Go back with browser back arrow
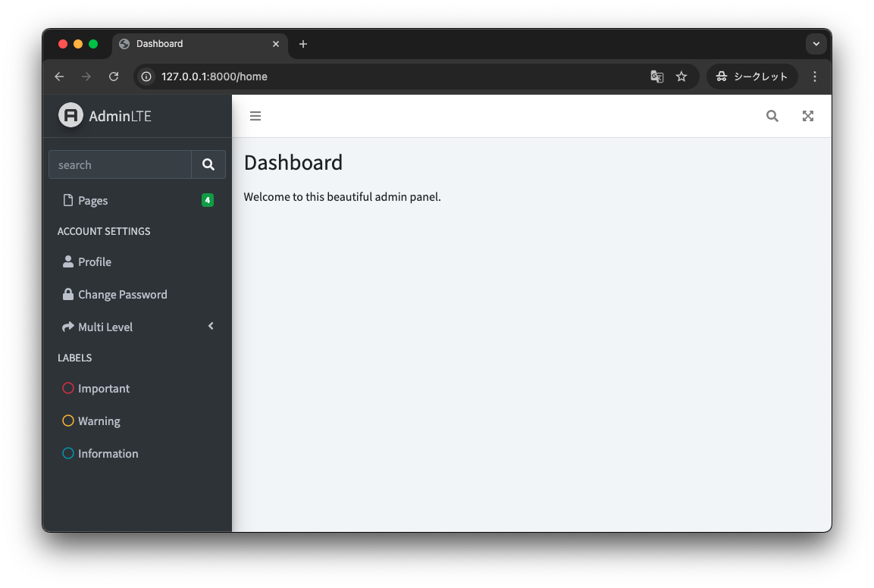The image size is (874, 588). click(x=59, y=77)
